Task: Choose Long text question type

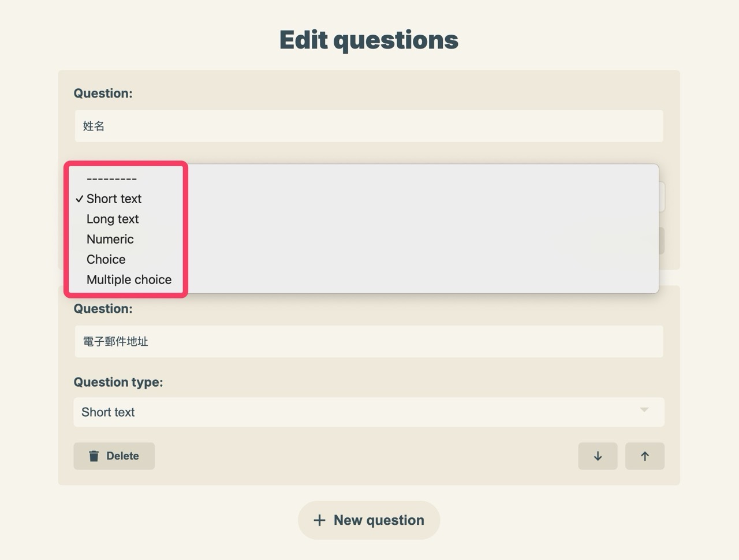Action: tap(364, 219)
